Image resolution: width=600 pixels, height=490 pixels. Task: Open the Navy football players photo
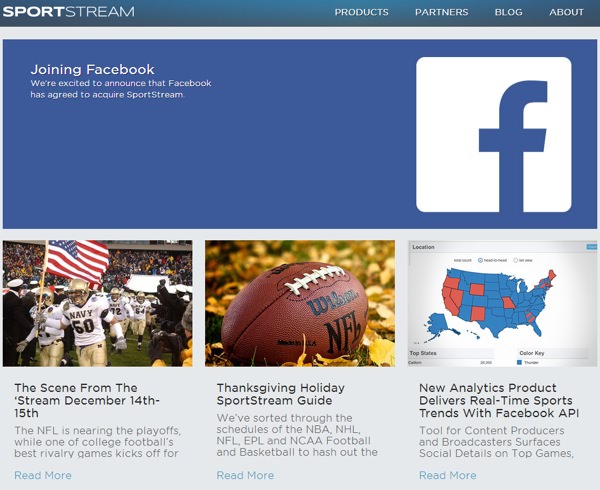[98, 303]
